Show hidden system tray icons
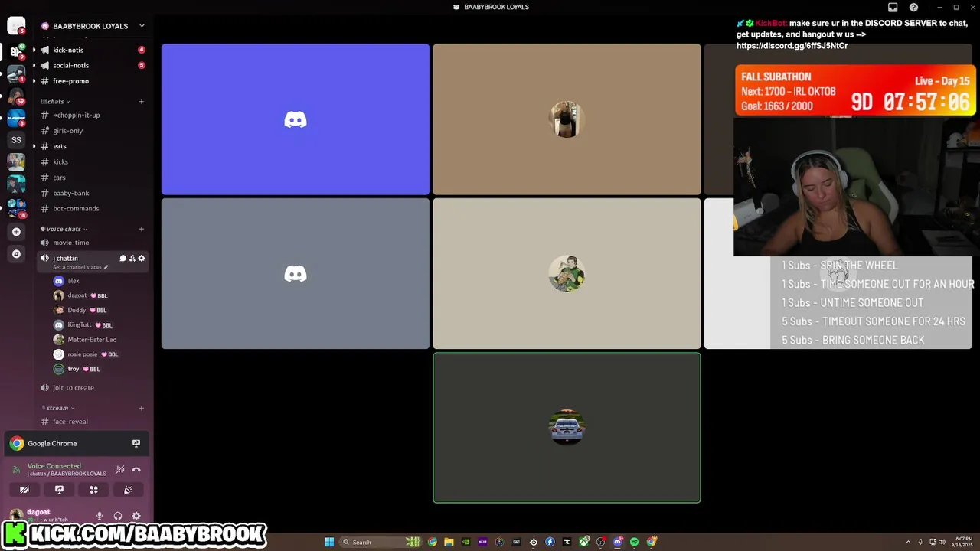Image resolution: width=980 pixels, height=551 pixels. pos(908,542)
